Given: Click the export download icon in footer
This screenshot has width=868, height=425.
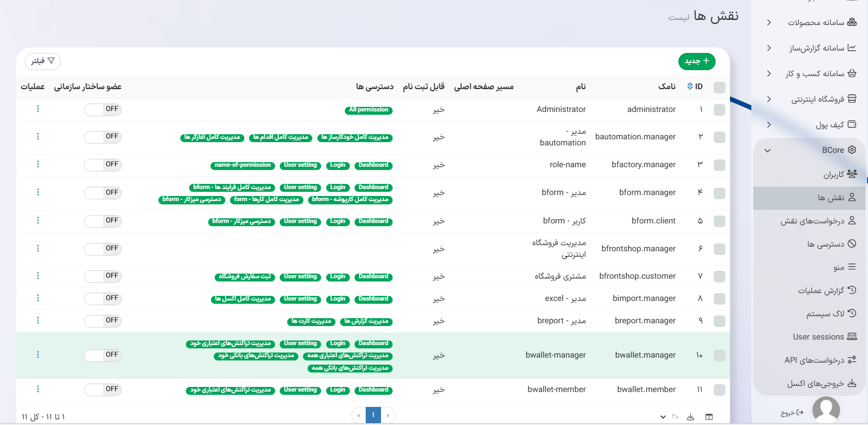Looking at the screenshot, I should (690, 417).
